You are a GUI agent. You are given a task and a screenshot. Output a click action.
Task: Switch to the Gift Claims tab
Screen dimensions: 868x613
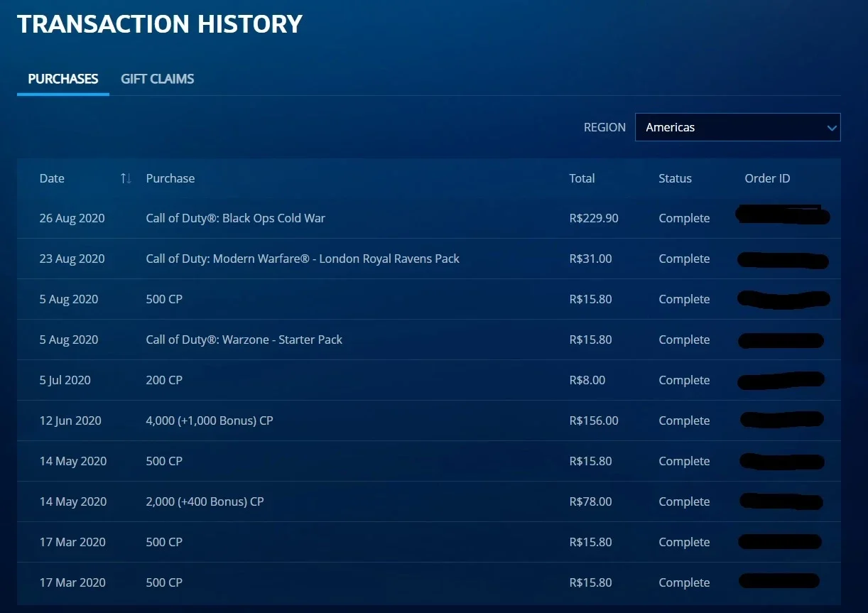pyautogui.click(x=157, y=79)
